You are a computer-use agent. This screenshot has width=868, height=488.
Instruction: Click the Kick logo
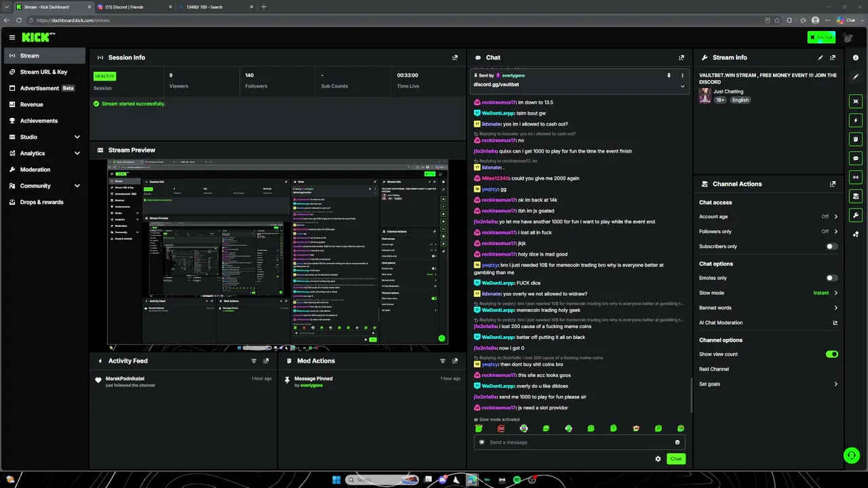(38, 37)
